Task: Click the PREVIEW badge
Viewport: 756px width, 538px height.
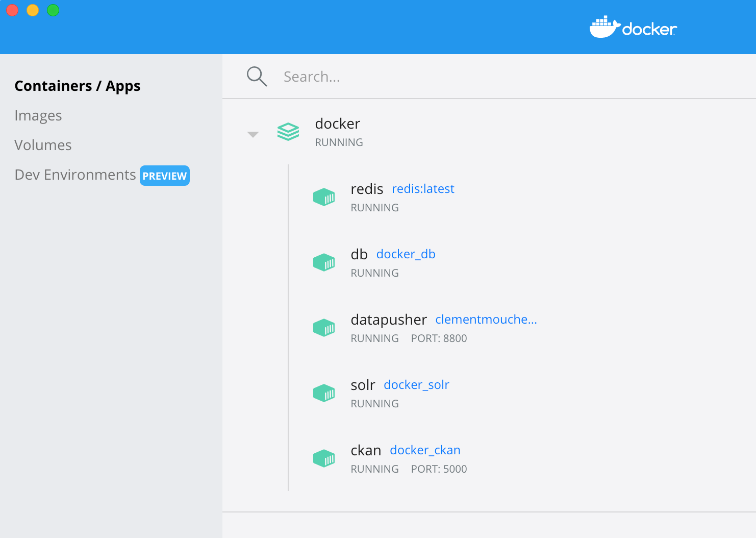Action: pos(165,176)
